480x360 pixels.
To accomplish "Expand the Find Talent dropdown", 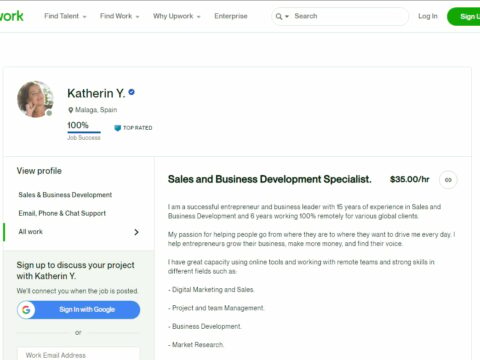I will 65,16.
